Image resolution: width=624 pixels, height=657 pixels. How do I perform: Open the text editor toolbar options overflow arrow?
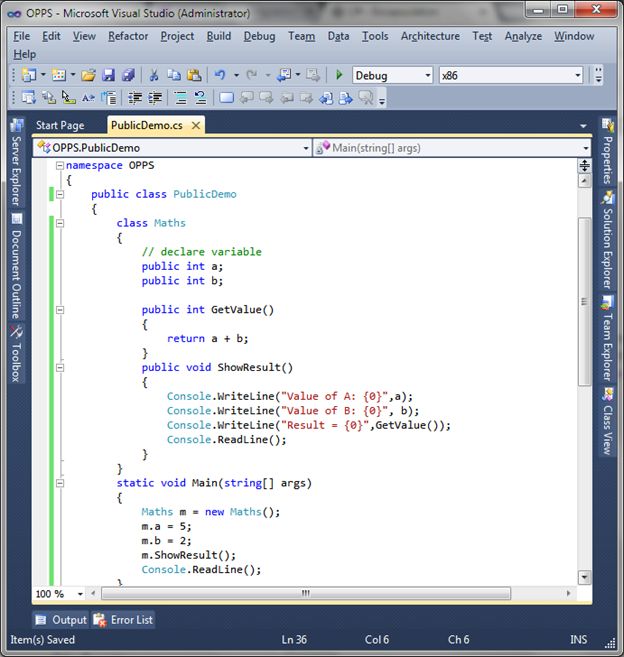(x=382, y=99)
